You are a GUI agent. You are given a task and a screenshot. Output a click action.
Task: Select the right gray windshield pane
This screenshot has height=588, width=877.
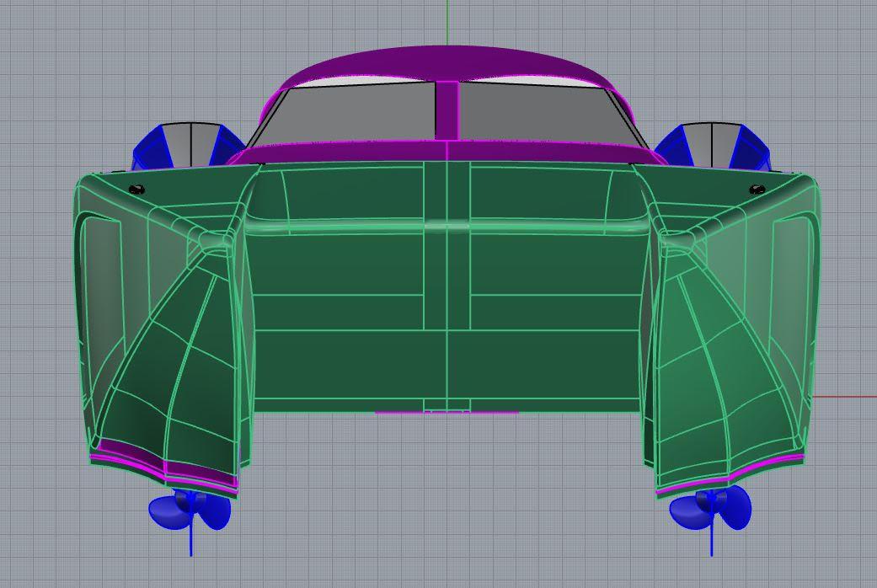click(x=548, y=112)
